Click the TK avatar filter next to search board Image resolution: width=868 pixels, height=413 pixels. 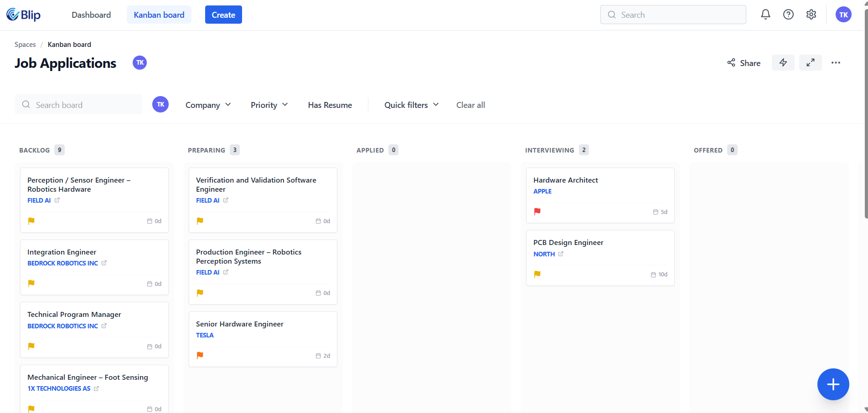(160, 104)
